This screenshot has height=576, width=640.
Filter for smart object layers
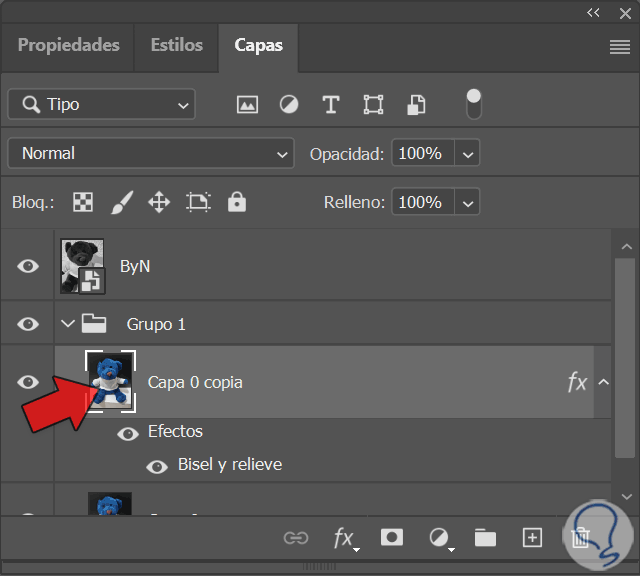point(416,105)
